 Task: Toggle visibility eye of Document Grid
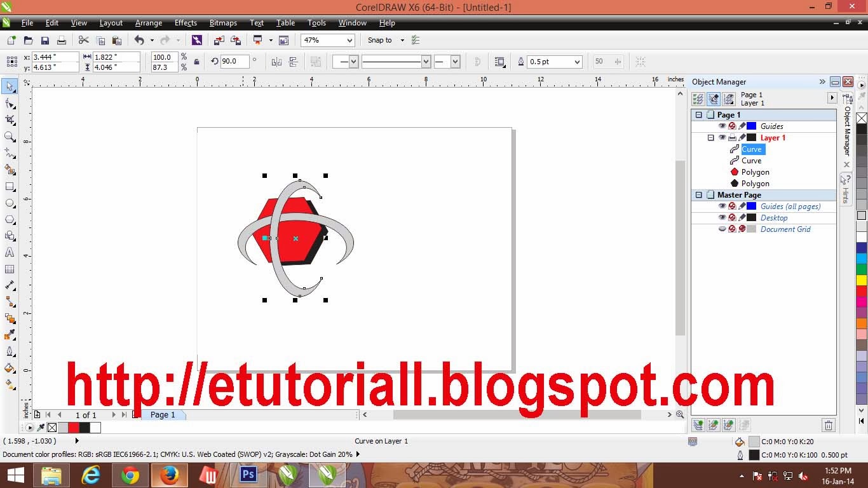(x=722, y=229)
